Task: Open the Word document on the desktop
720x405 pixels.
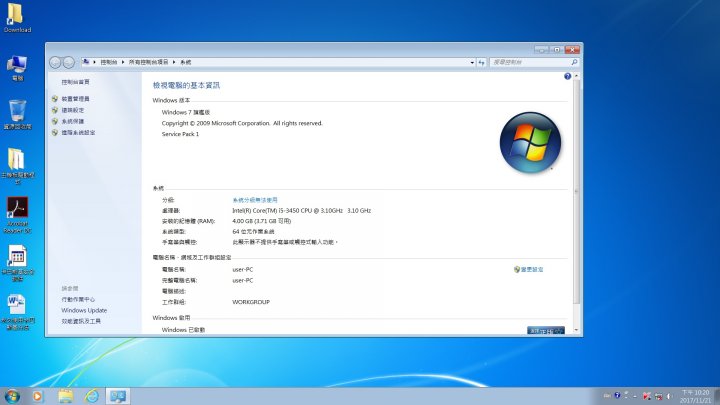Action: [x=17, y=311]
